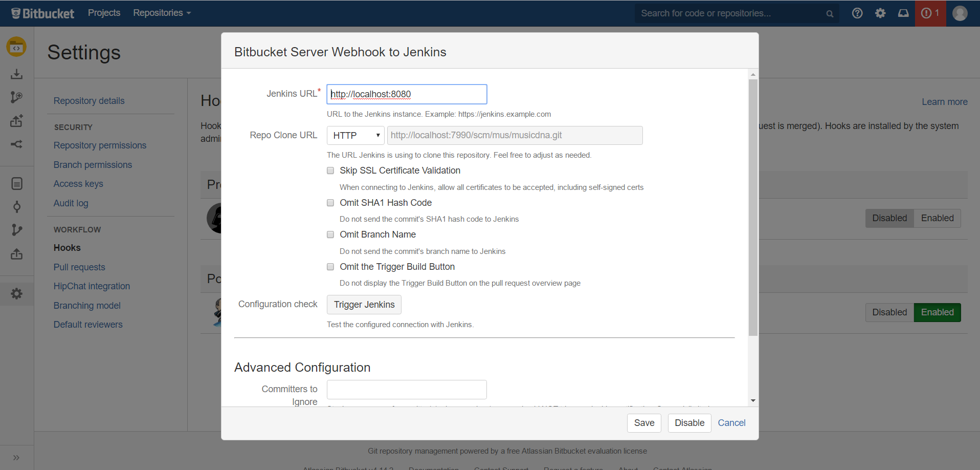Click the Disable button in dialog footer

[x=689, y=423]
